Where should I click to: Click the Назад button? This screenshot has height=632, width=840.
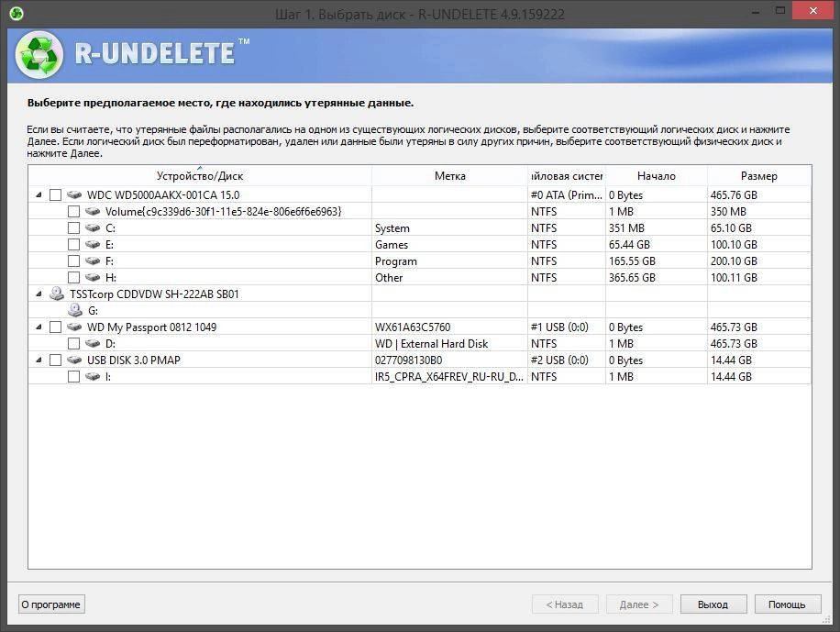(x=565, y=604)
